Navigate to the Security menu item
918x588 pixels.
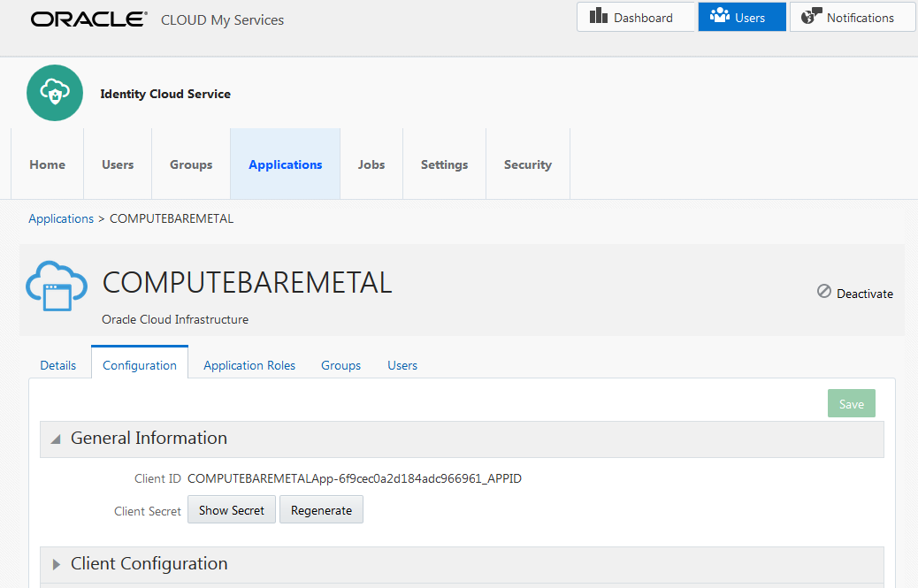527,164
